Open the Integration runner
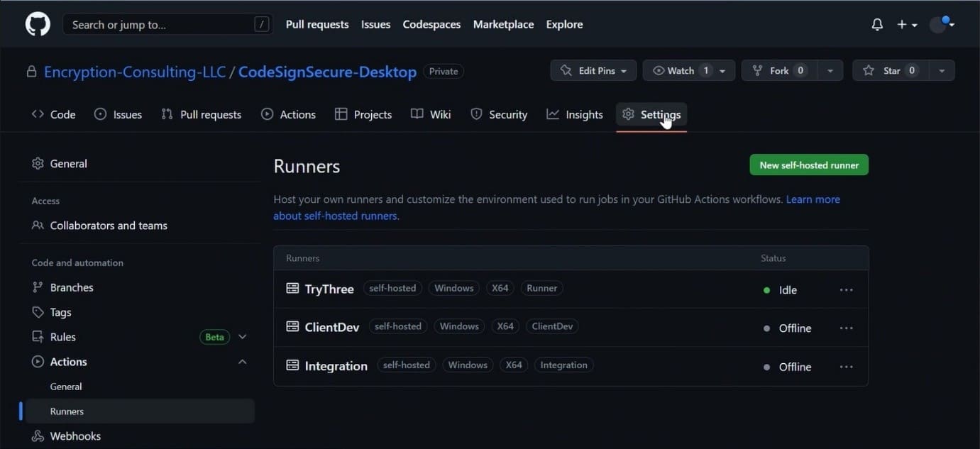Image resolution: width=980 pixels, height=449 pixels. pos(336,366)
